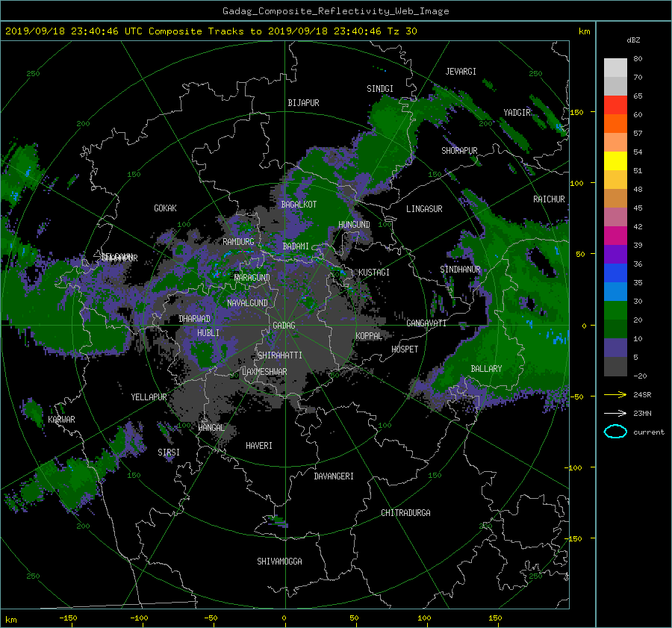This screenshot has width=672, height=628.
Task: Click the HANGAL city label
Action: point(211,428)
